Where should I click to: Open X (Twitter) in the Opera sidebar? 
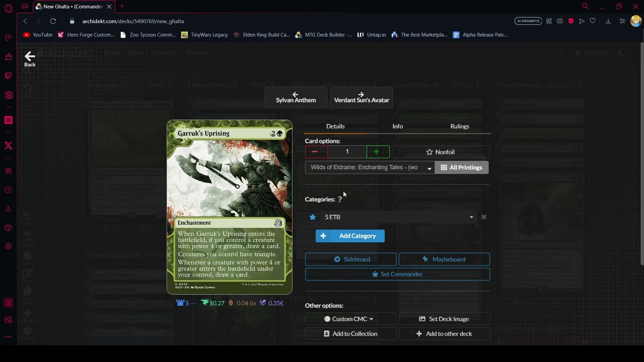8,146
